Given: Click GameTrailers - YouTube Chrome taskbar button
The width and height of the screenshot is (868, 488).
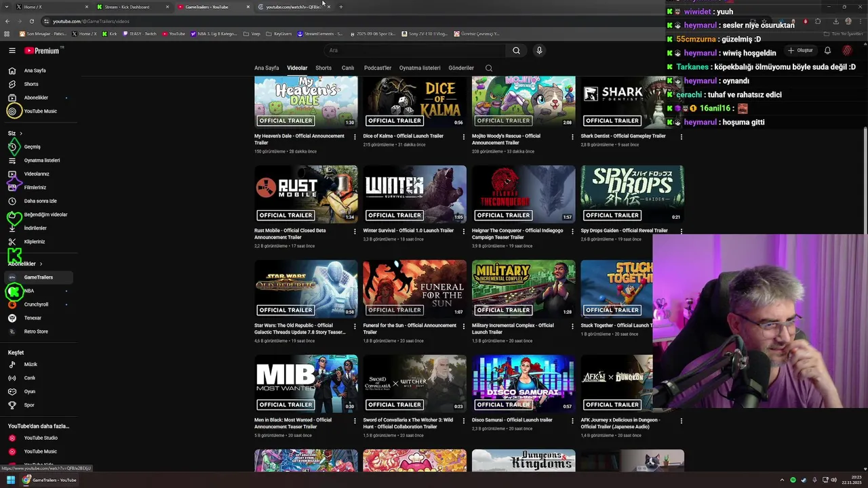Looking at the screenshot, I should click(49, 480).
